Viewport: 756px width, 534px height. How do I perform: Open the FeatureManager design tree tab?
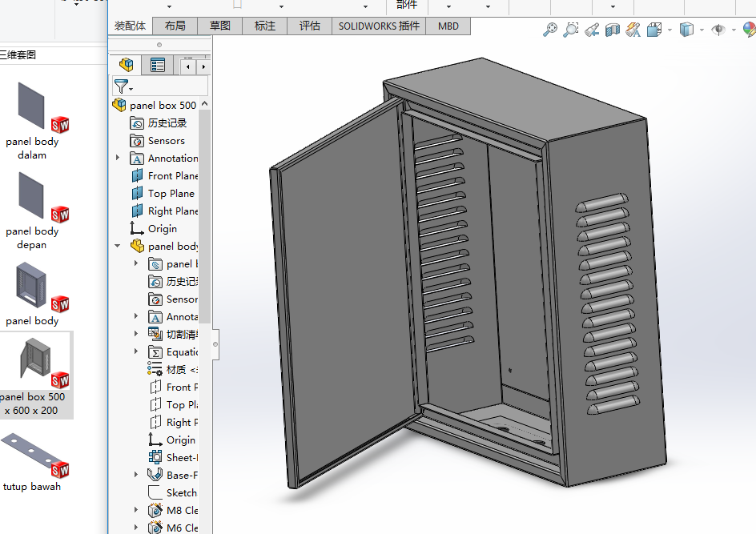(126, 65)
